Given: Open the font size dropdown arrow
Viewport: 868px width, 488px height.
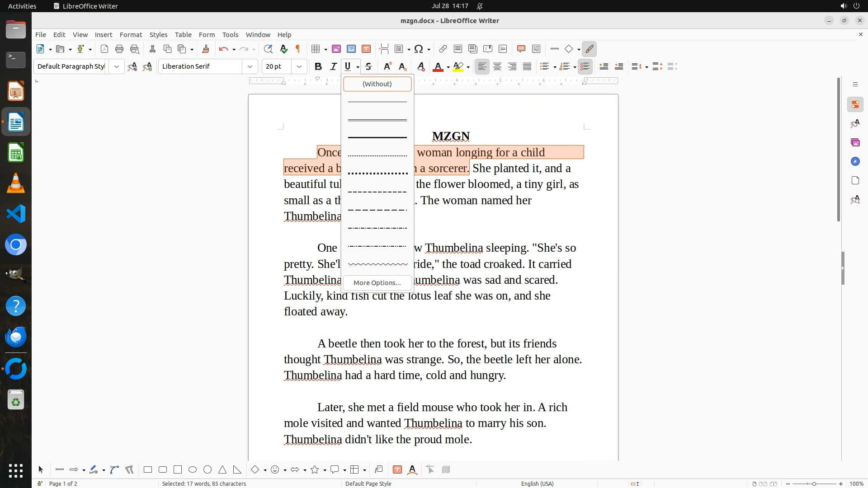Looking at the screenshot, I should (299, 66).
